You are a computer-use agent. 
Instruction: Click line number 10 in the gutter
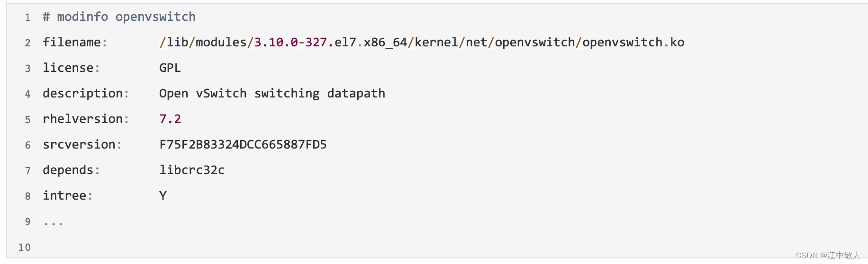click(24, 247)
